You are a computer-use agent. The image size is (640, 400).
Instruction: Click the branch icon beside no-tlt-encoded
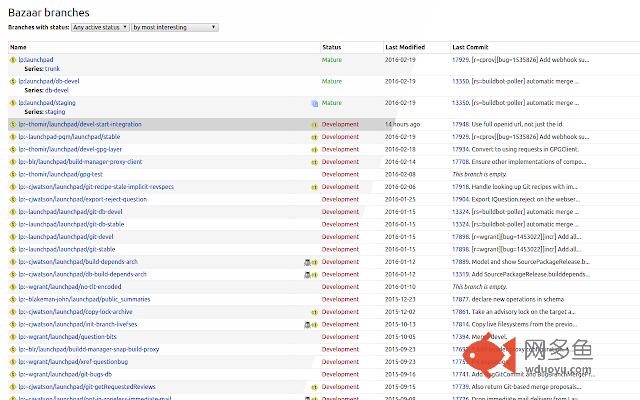pos(13,287)
